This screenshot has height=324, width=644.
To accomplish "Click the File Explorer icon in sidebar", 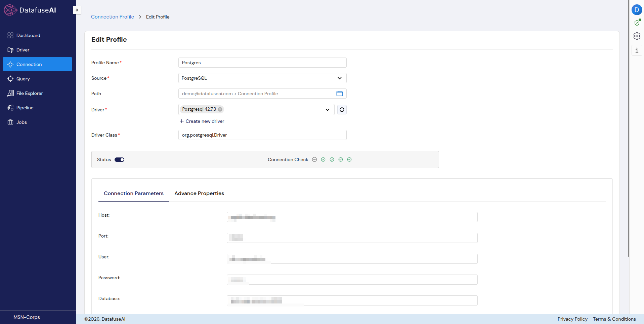I will coord(10,93).
